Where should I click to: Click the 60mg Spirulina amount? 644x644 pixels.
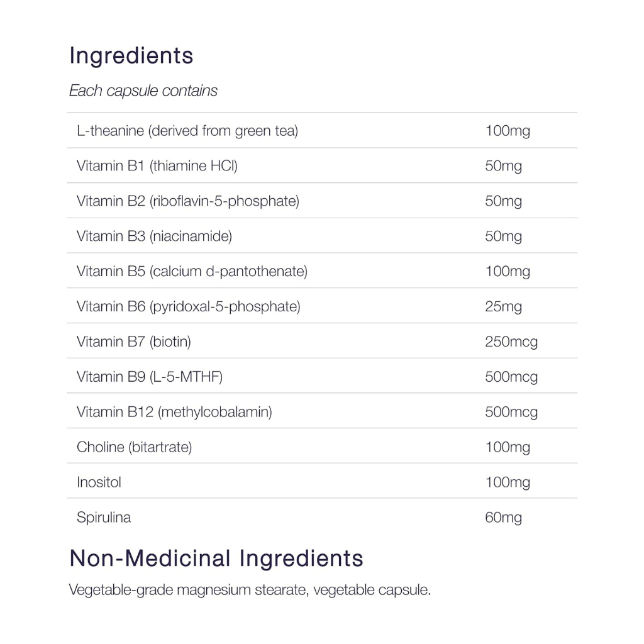click(503, 518)
